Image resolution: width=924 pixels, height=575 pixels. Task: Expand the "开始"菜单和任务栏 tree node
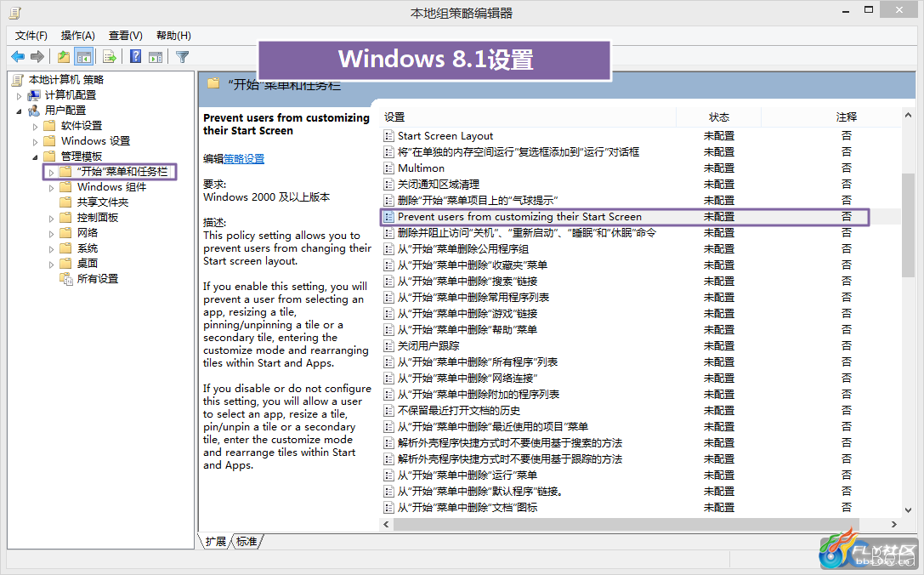coord(51,172)
